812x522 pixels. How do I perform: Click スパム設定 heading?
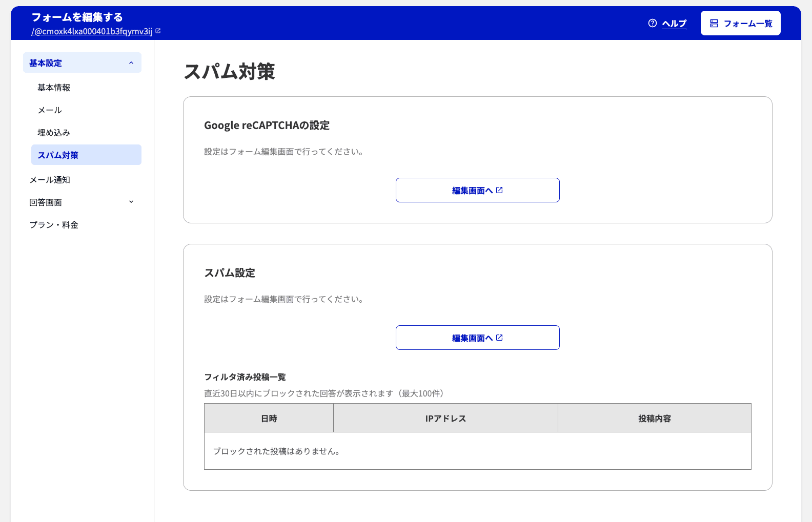[230, 273]
